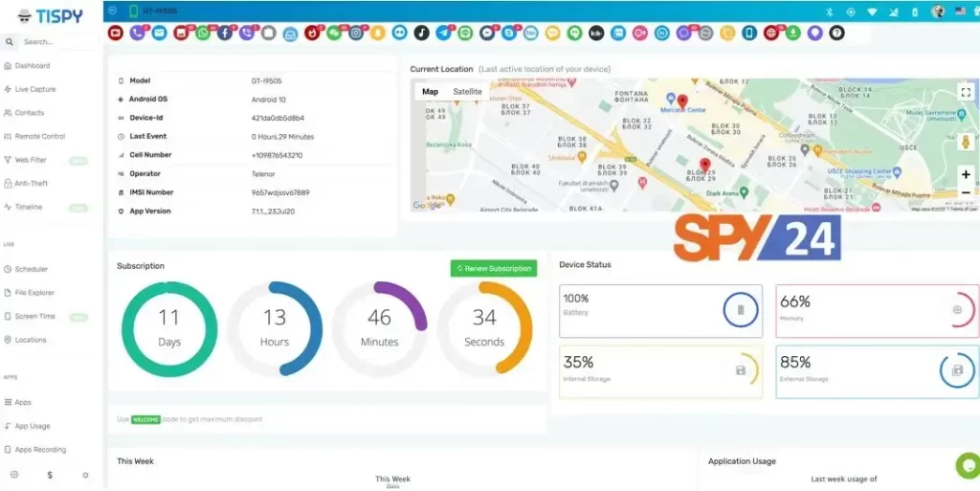Image resolution: width=980 pixels, height=491 pixels.
Task: Click the dollar sign billing icon
Action: [50, 475]
